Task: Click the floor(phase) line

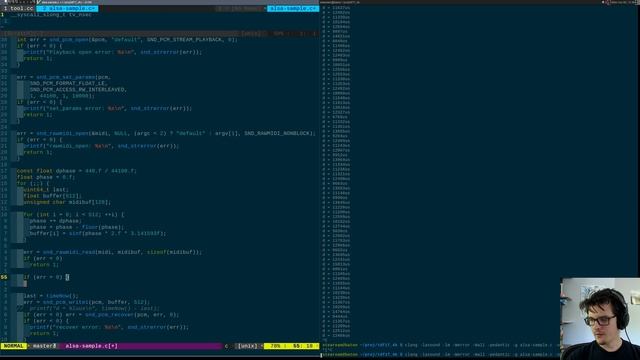Action: [77, 227]
